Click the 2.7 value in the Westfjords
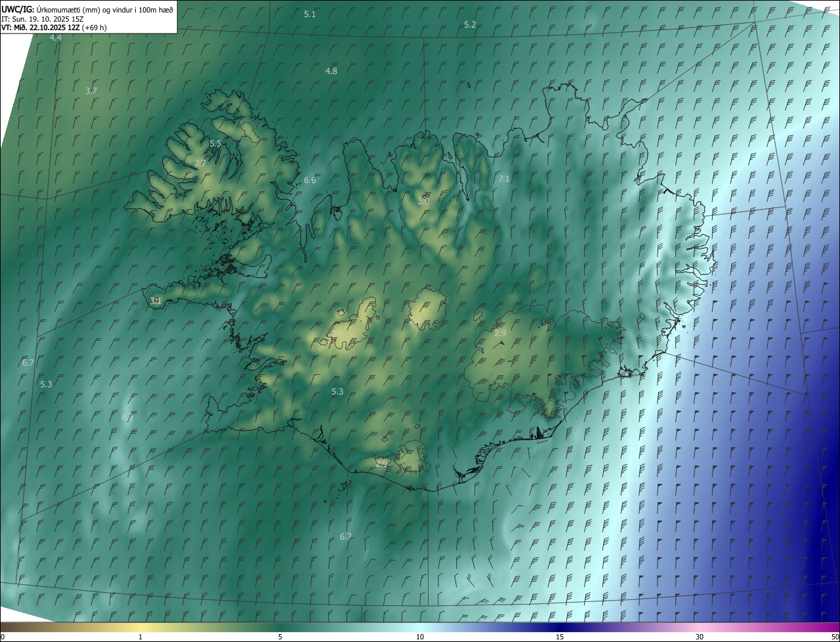 pyautogui.click(x=200, y=163)
